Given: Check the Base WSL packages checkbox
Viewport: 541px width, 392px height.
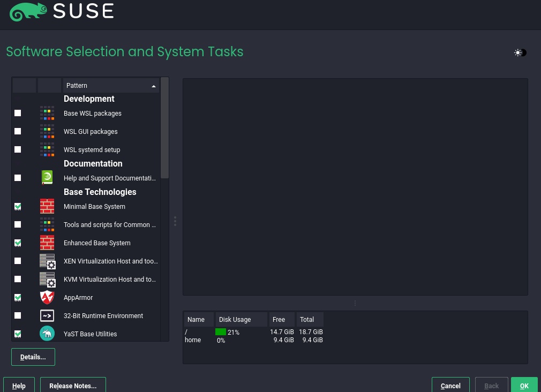Looking at the screenshot, I should pos(18,113).
